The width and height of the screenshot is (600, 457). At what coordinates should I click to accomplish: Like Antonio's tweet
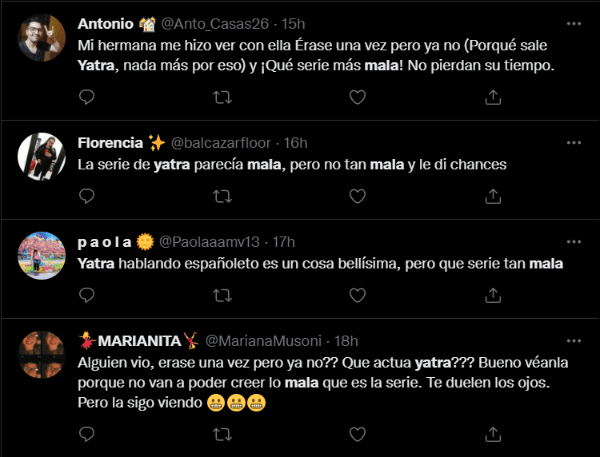coord(358,97)
